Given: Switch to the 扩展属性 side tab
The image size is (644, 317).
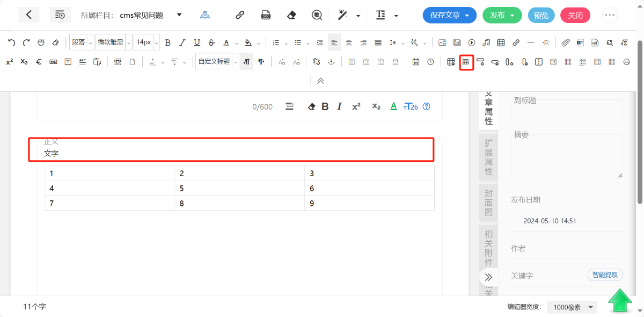Looking at the screenshot, I should [488, 157].
